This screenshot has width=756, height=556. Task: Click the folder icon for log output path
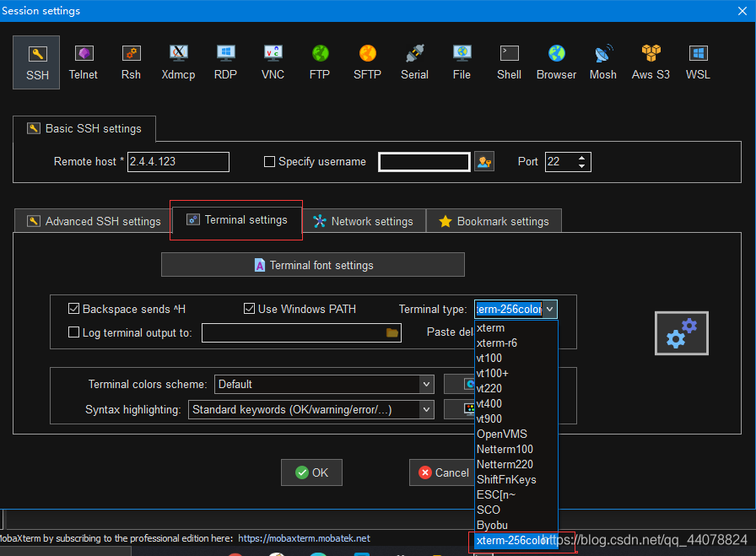(x=392, y=332)
